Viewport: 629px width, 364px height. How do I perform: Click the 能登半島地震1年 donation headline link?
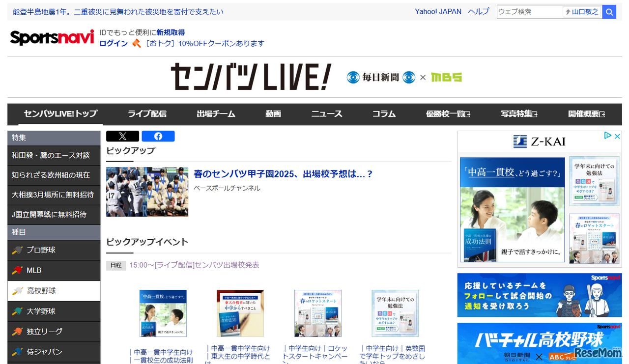pos(118,12)
